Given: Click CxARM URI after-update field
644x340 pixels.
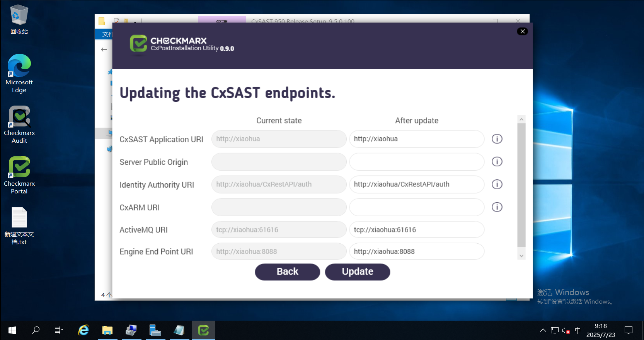Looking at the screenshot, I should [x=417, y=207].
